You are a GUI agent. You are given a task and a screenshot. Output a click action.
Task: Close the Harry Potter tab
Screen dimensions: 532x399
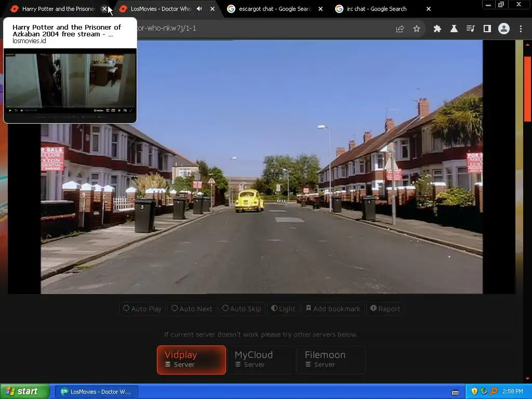[x=104, y=9]
